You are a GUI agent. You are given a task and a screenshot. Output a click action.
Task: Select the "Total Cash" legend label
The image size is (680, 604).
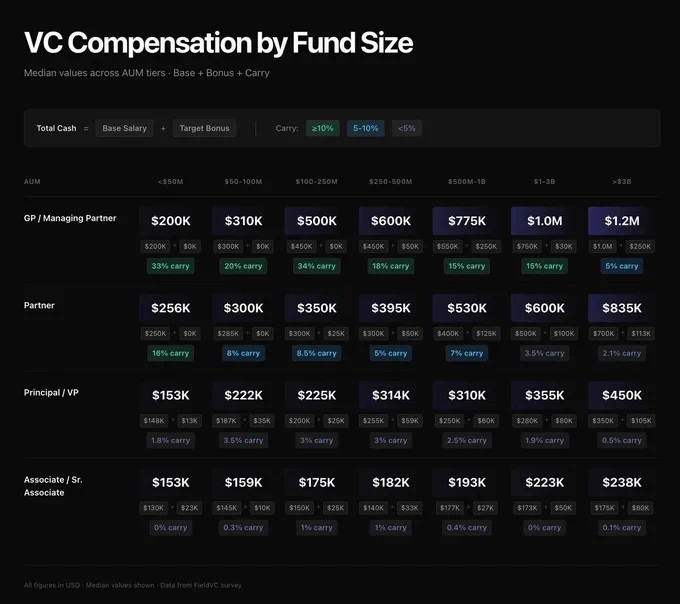click(56, 128)
